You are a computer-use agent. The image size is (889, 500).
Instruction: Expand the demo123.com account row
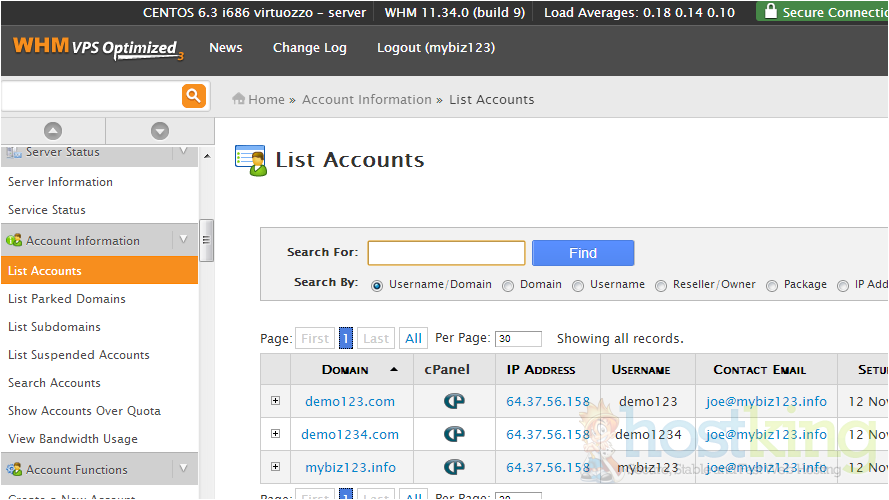click(x=276, y=402)
